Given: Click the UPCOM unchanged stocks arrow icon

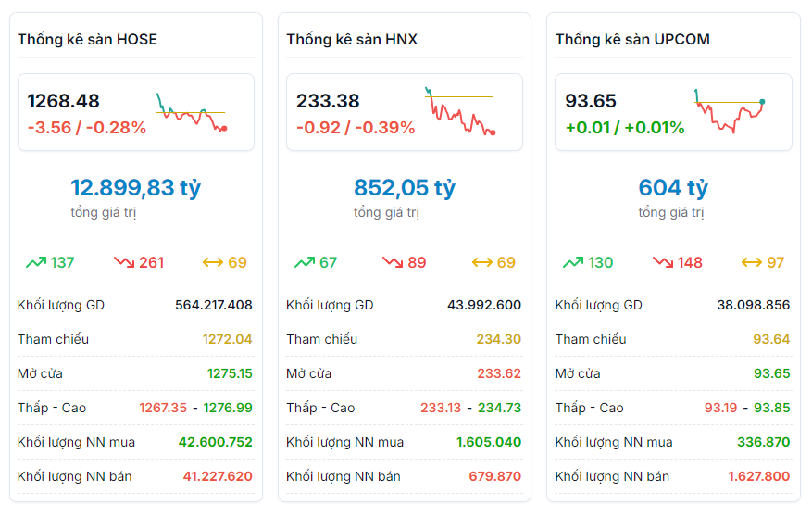Looking at the screenshot, I should click(751, 262).
